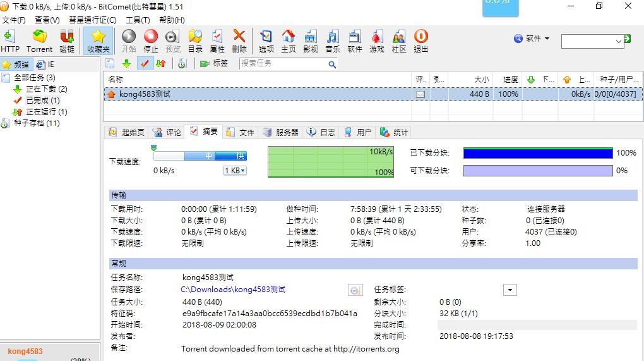
Task: Open save path C:\Downloads\kong4583测试 link
Action: tap(233, 290)
